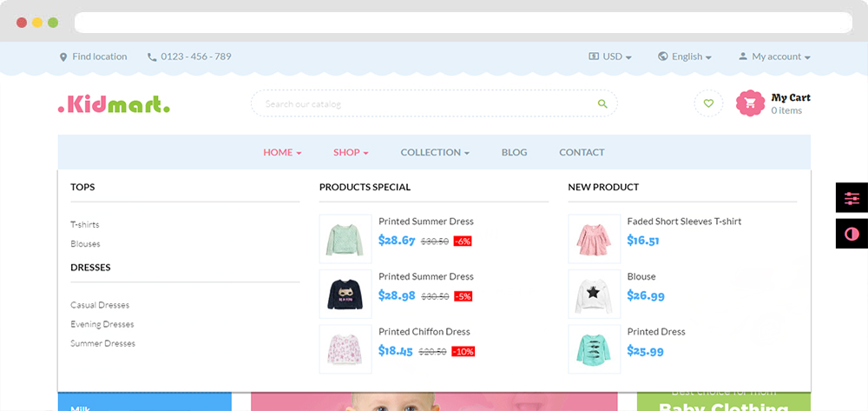Click the -6% discount badge
The height and width of the screenshot is (411, 868).
463,242
